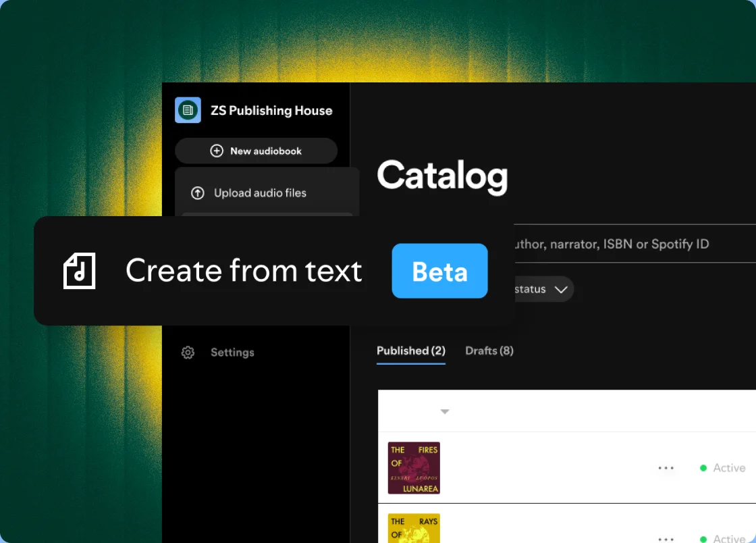Click the New audiobook button
756x543 pixels.
(256, 151)
